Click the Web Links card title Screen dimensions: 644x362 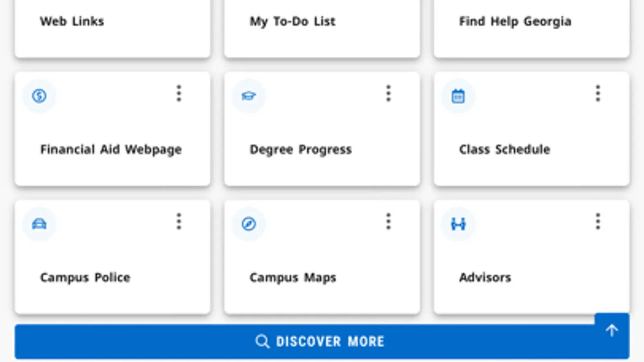(73, 22)
